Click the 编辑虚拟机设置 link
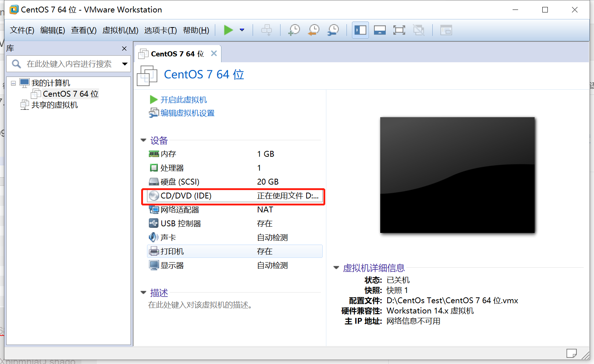 [187, 113]
